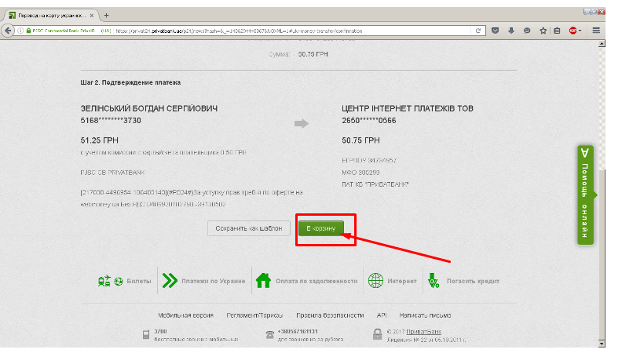Select the Privat24 transfer page tab
This screenshot has width=622, height=364.
(x=51, y=15)
